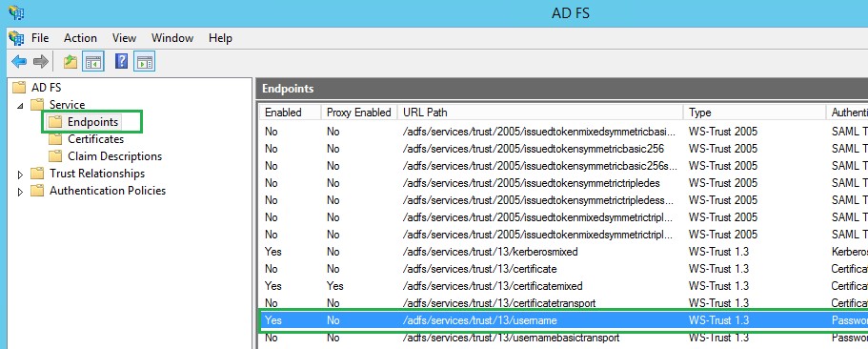Click the AD FS root folder icon
Screen dimensions: 868x349
pyautogui.click(x=19, y=88)
